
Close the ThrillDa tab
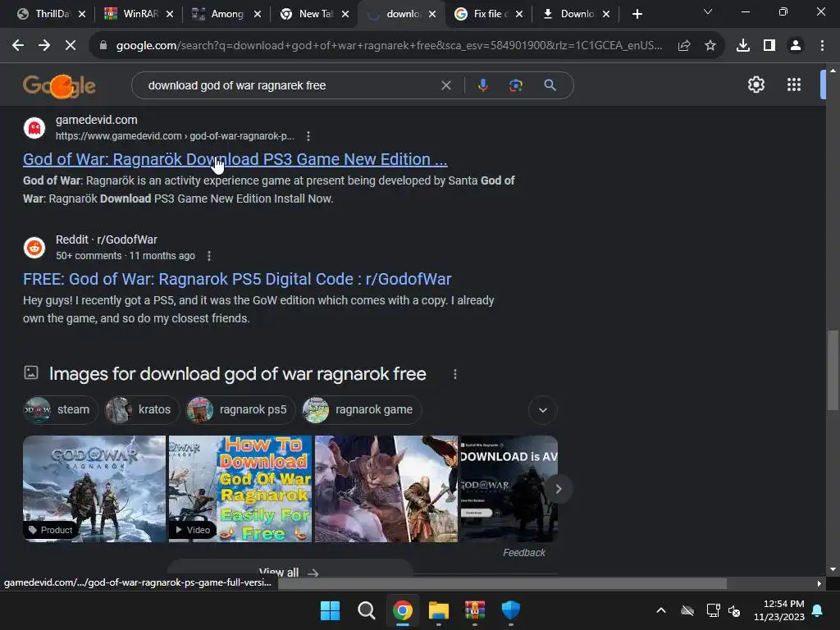(x=82, y=14)
